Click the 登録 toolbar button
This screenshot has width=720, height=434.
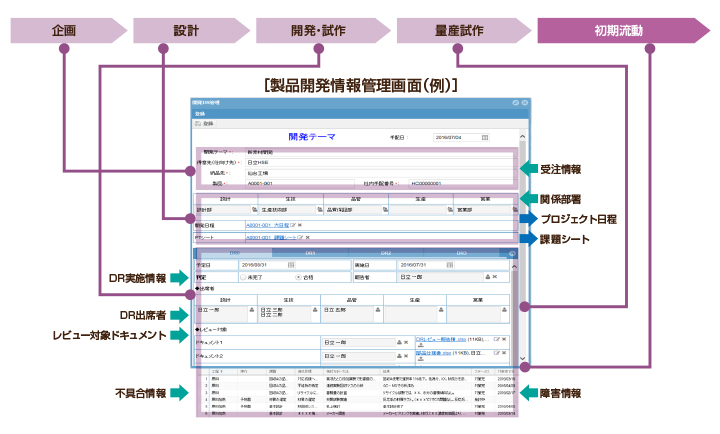tap(203, 123)
